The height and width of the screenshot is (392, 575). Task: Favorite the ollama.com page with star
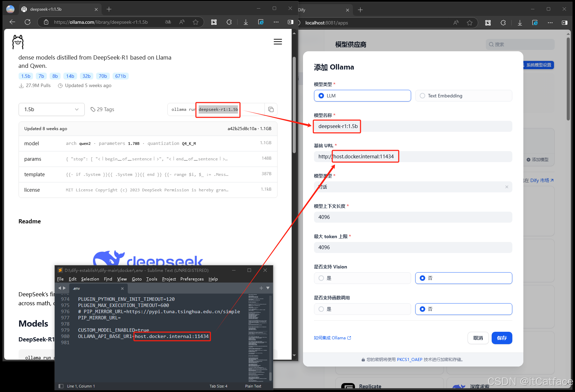pyautogui.click(x=196, y=22)
